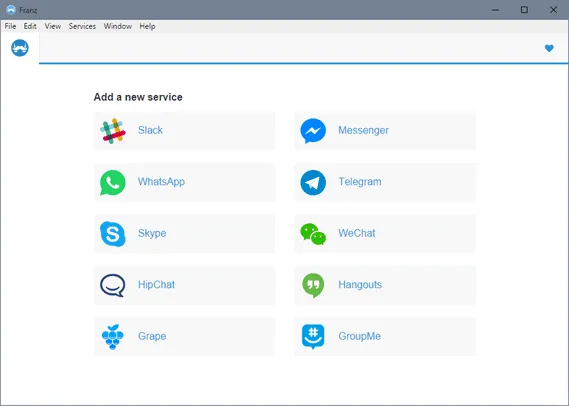Select the WeChat green bubbles icon
This screenshot has height=406, width=569.
click(x=313, y=234)
